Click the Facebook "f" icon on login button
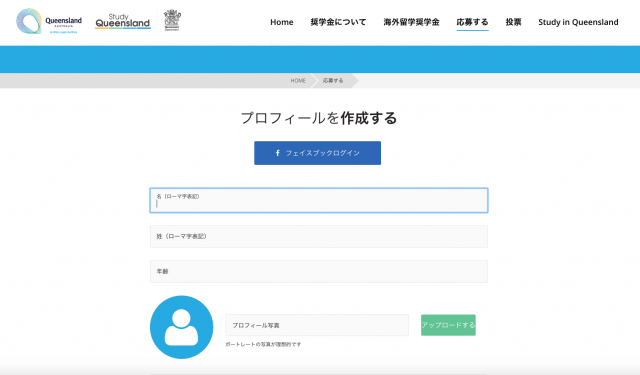 coord(278,153)
